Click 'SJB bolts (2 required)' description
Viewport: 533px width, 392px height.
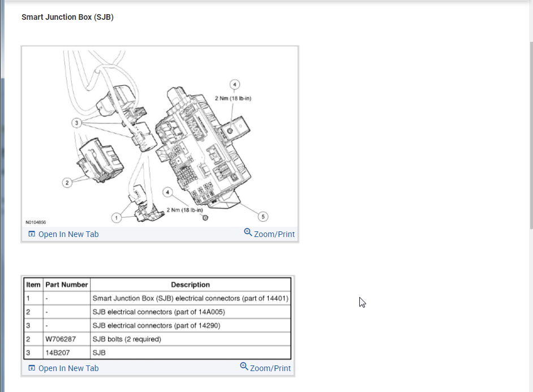click(x=127, y=339)
